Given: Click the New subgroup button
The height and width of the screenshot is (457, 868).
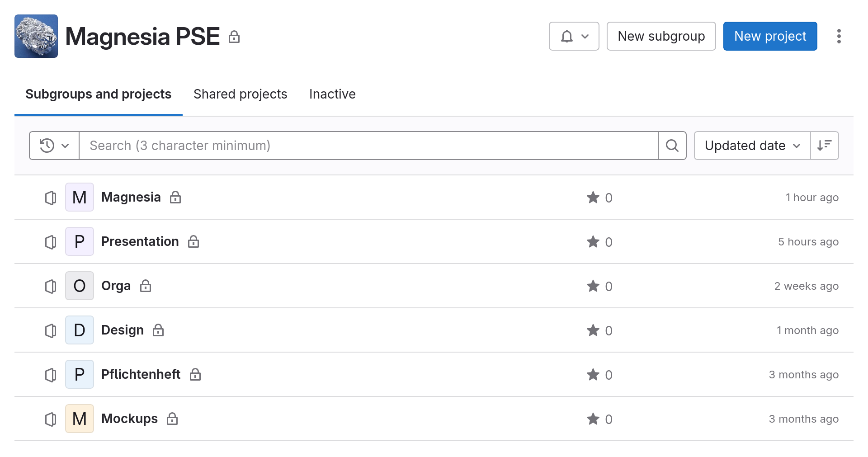Looking at the screenshot, I should coord(661,36).
